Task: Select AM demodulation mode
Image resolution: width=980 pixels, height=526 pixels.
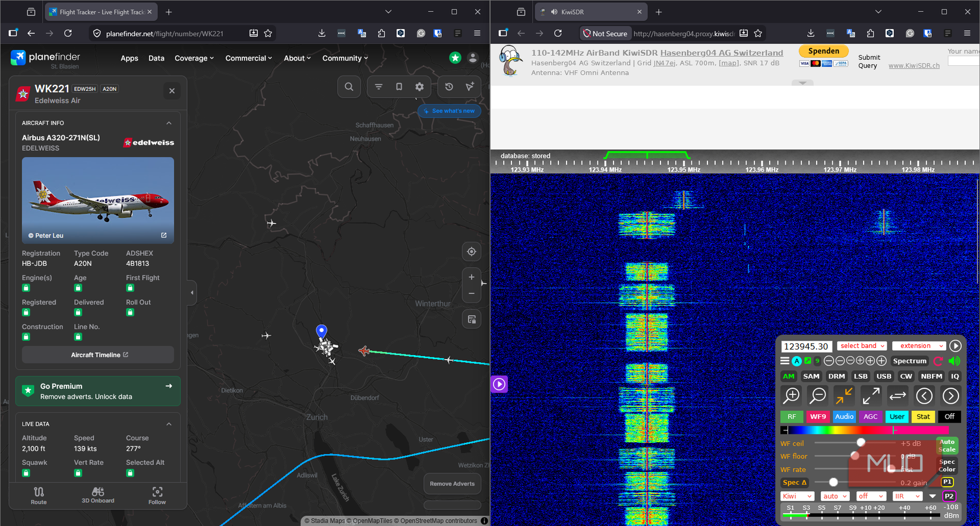Action: point(789,376)
